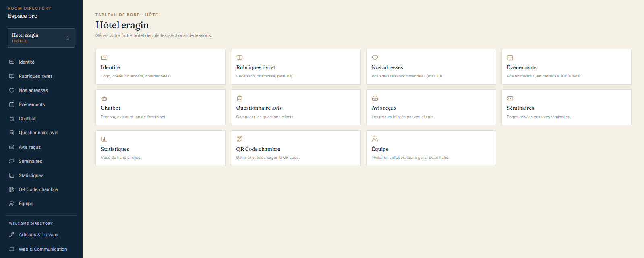This screenshot has height=258, width=644.
Task: Click the ticket icon on Séminaires card
Action: pos(510,98)
